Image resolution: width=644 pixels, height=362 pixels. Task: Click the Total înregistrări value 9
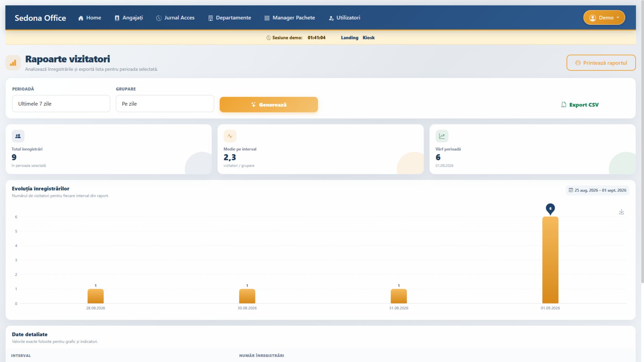click(x=14, y=157)
